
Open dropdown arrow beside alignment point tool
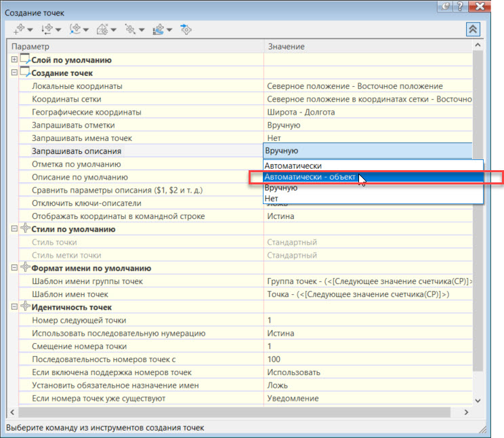click(x=86, y=30)
